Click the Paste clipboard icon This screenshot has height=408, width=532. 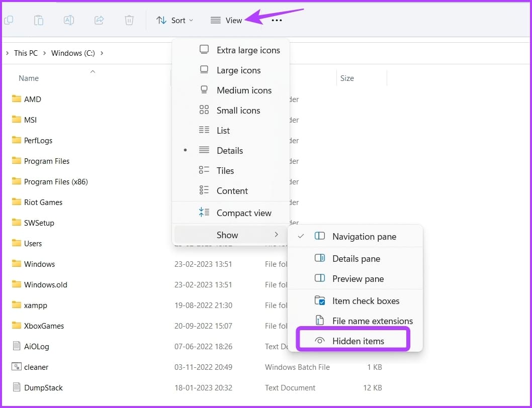pyautogui.click(x=38, y=20)
